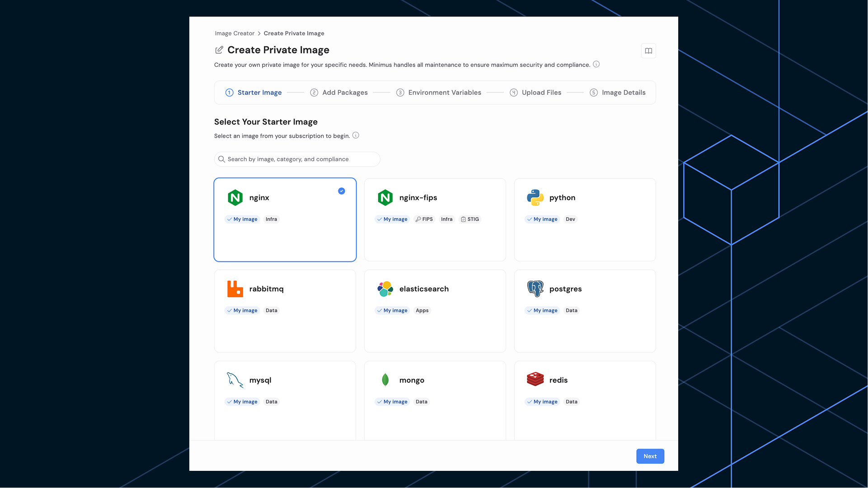Click the nginx logo icon

click(x=235, y=198)
